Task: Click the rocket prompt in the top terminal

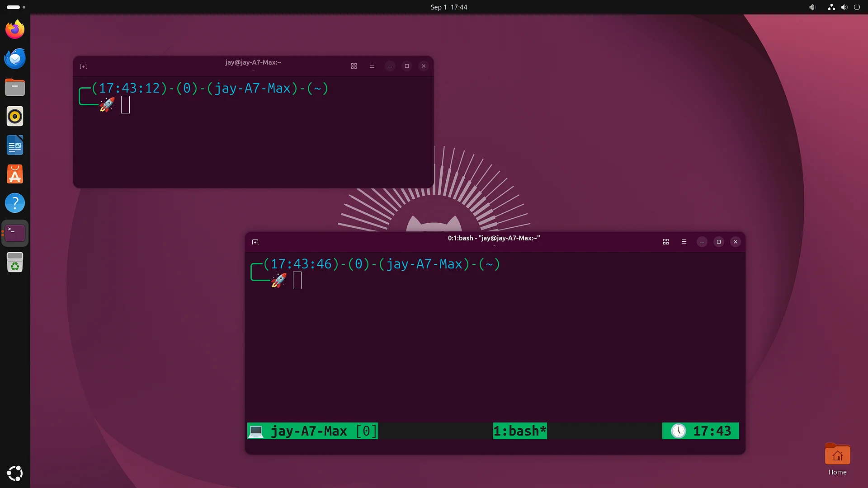Action: click(x=107, y=105)
